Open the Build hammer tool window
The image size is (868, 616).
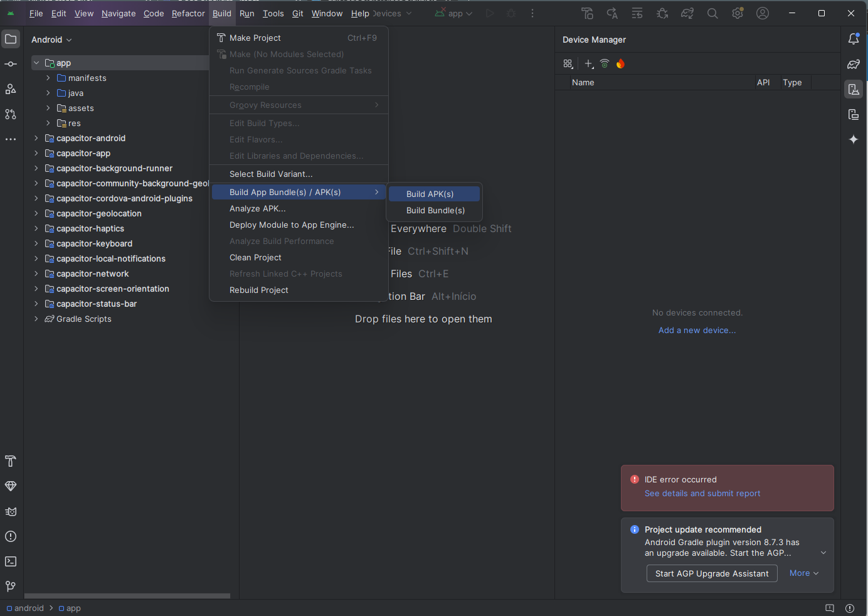point(11,461)
